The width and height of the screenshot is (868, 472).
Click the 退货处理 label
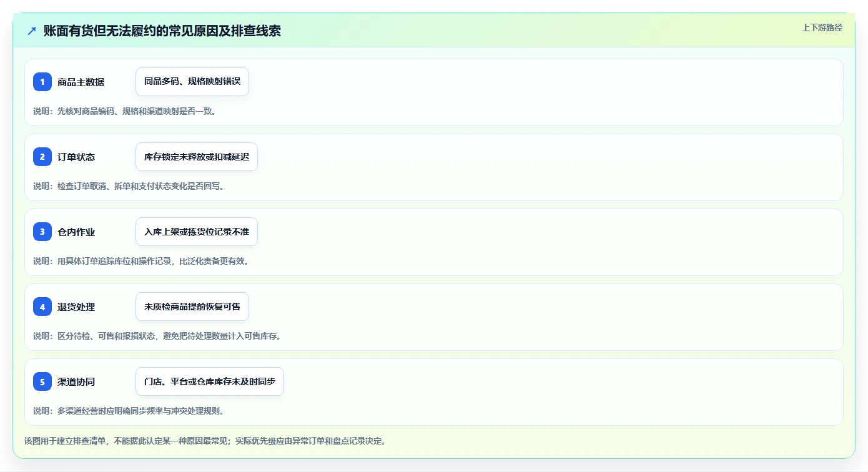76,307
